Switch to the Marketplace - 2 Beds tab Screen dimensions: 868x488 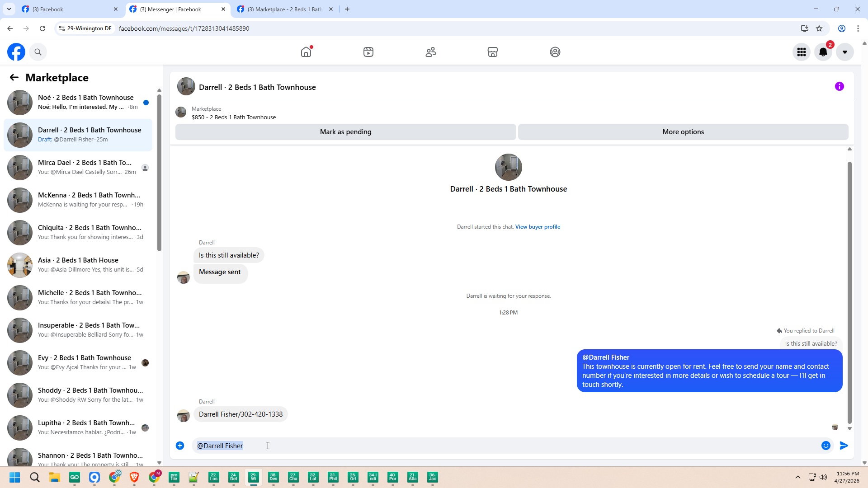[285, 9]
